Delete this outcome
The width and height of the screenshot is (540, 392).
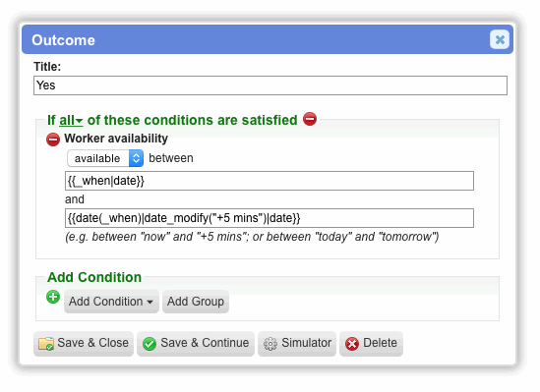[371, 344]
